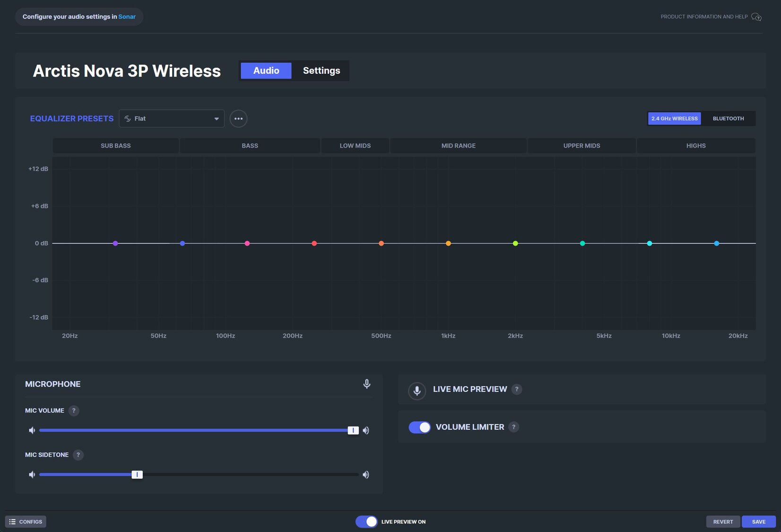Select 2.4 GHz Wireless mode
Image resolution: width=781 pixels, height=532 pixels.
pos(675,119)
